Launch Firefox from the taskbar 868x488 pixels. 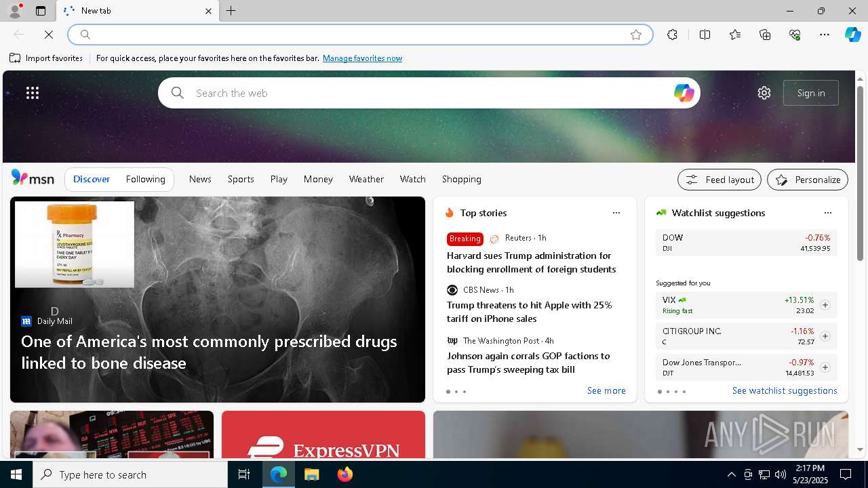coord(345,474)
